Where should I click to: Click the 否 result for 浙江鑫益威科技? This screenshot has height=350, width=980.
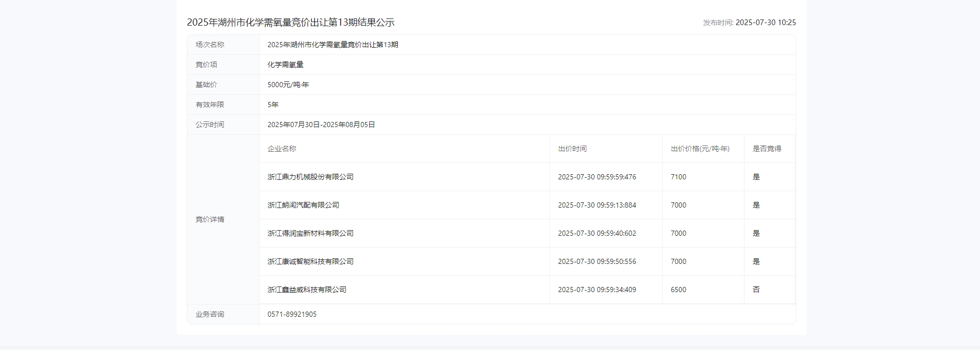point(756,290)
